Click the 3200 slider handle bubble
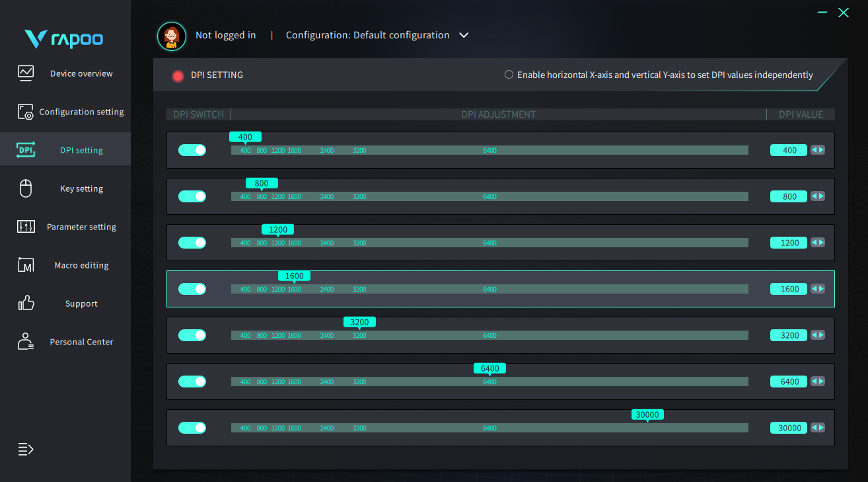The height and width of the screenshot is (482, 868). coord(359,322)
